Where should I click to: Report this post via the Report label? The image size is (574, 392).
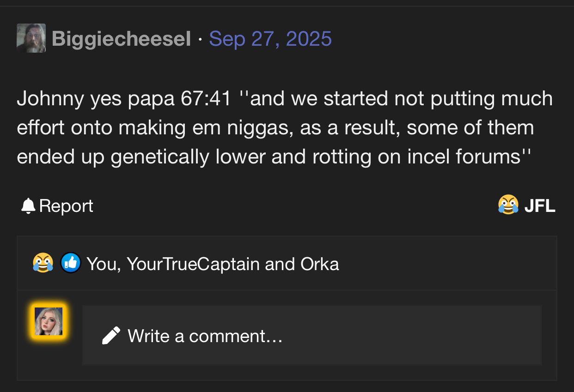(x=66, y=206)
